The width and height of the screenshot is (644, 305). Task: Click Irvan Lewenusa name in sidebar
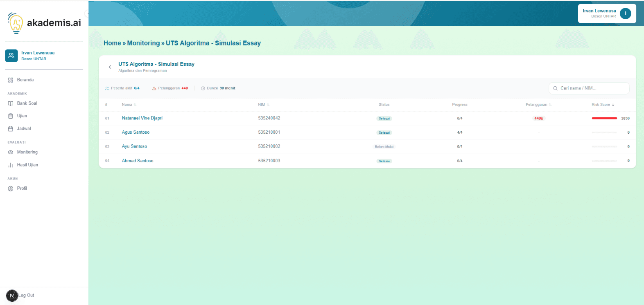click(38, 53)
